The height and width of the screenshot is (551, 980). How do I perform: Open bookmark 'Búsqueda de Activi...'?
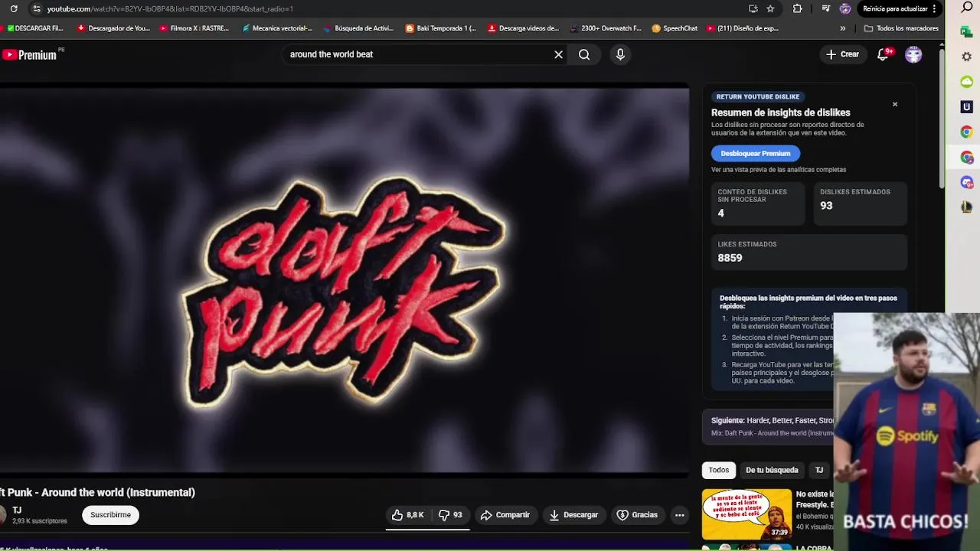pos(358,28)
